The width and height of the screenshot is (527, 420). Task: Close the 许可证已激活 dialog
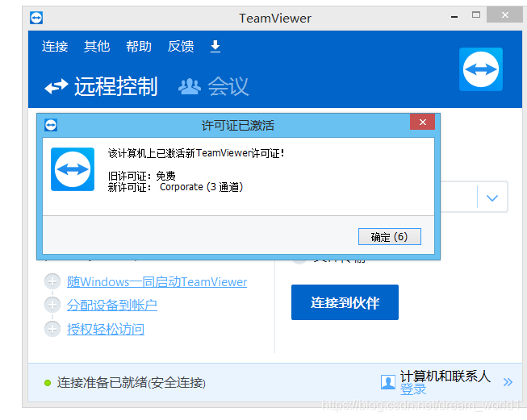tap(422, 122)
